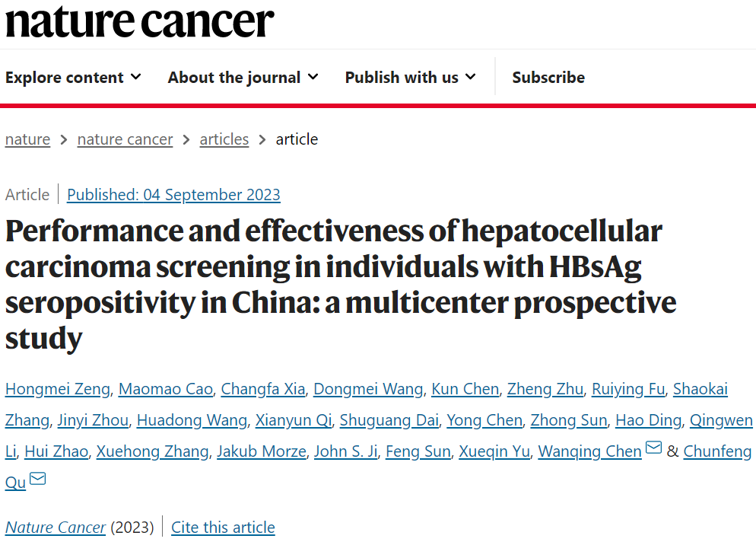Open nature cancer breadcrumb link
Viewport: 756px width, 542px height.
(125, 139)
